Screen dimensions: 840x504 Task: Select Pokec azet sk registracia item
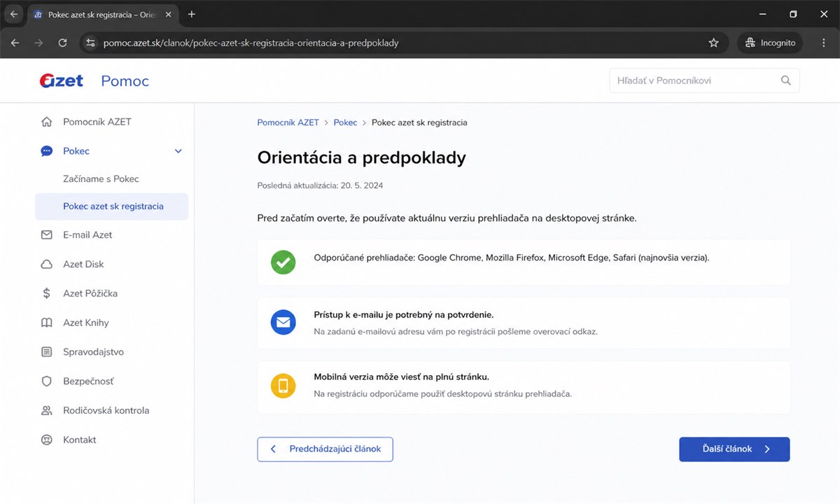(112, 206)
